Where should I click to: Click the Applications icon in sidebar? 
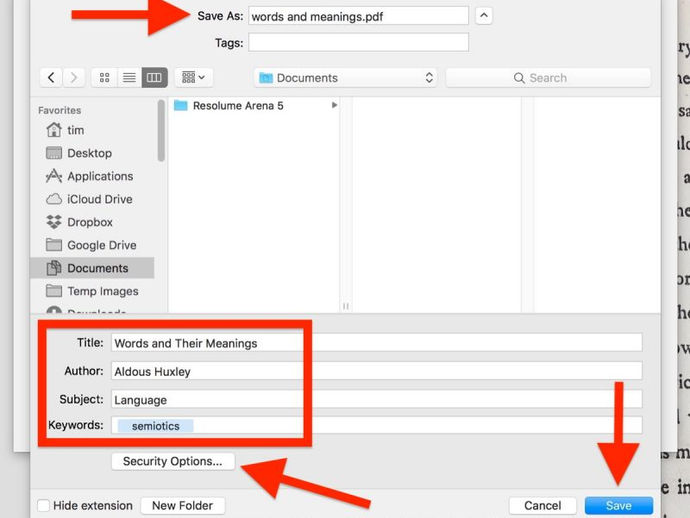54,176
